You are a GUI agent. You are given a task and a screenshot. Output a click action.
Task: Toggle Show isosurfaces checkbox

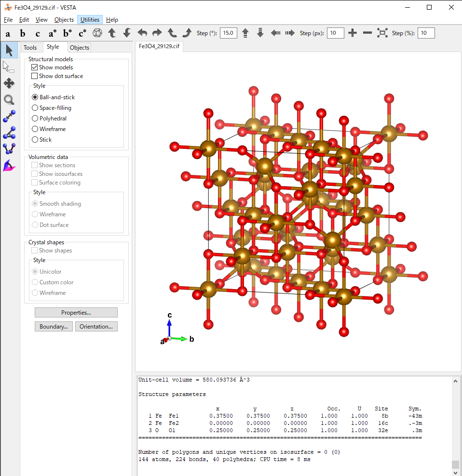(35, 173)
